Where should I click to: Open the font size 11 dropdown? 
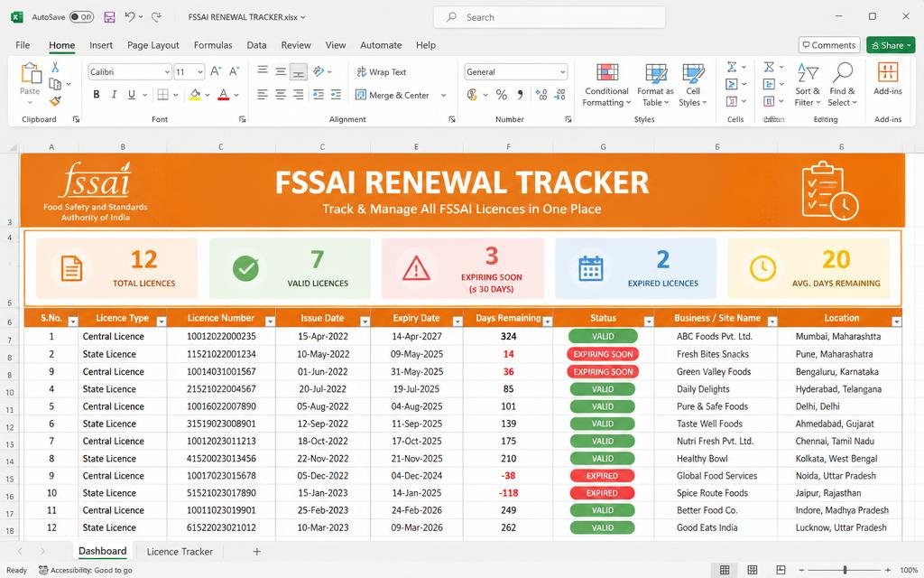[199, 72]
